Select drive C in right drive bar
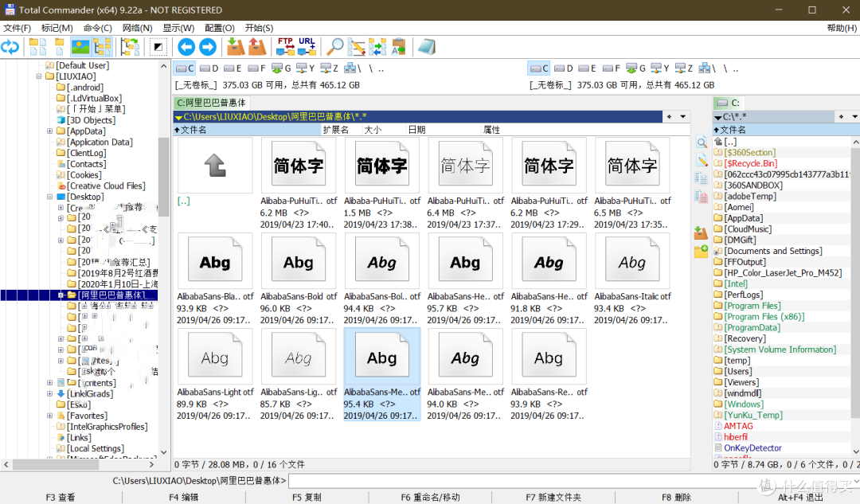Viewport: 860px width, 504px height. coord(538,68)
